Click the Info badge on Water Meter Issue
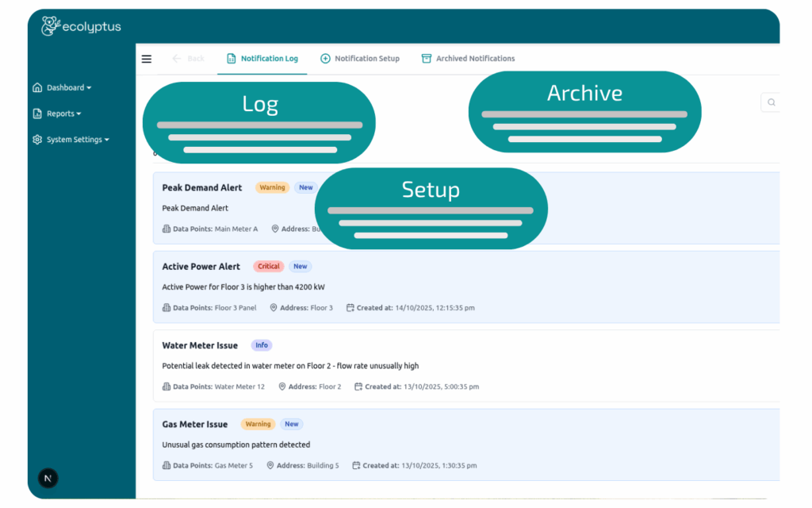Screen dimensions: 812x508 [262, 346]
